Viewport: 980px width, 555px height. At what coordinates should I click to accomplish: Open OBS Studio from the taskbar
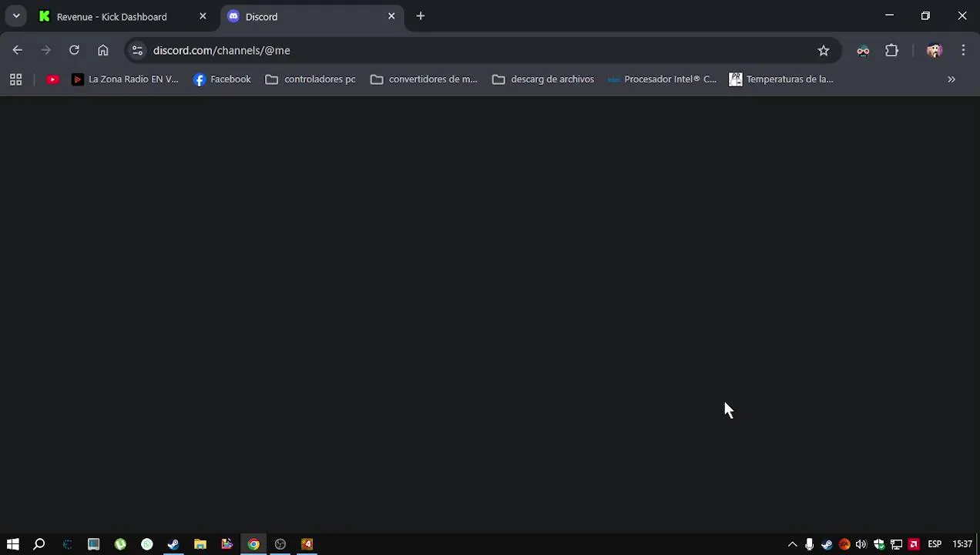click(280, 544)
